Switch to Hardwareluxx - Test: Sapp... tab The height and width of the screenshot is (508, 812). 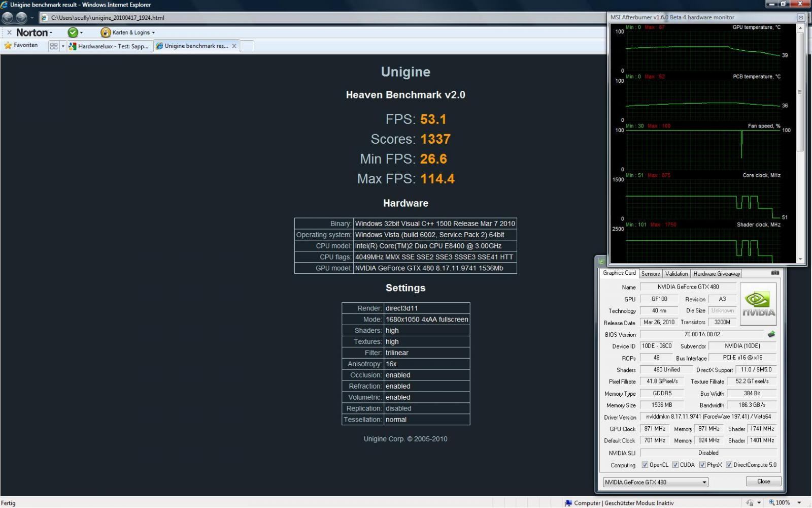pos(110,46)
